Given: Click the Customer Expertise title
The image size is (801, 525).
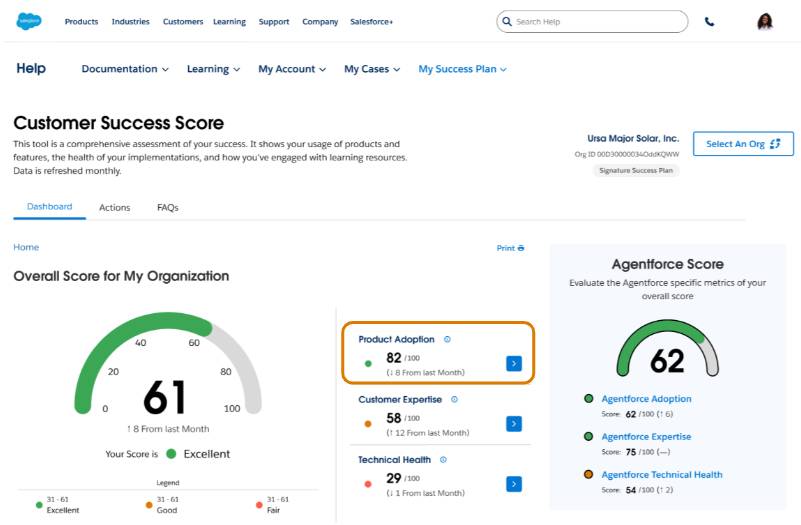Looking at the screenshot, I should pyautogui.click(x=400, y=399).
